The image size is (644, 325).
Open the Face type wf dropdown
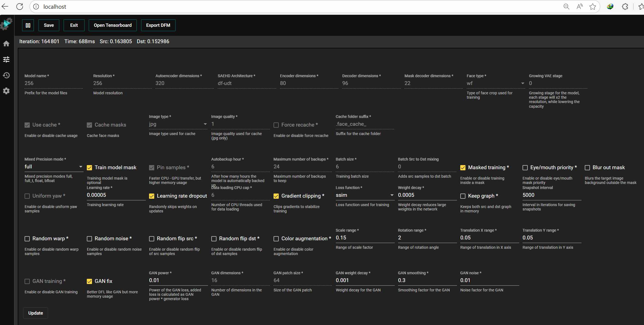coord(495,83)
